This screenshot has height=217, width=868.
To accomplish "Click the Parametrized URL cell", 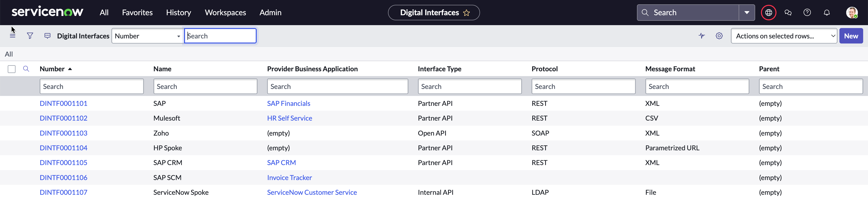I will coord(672,148).
